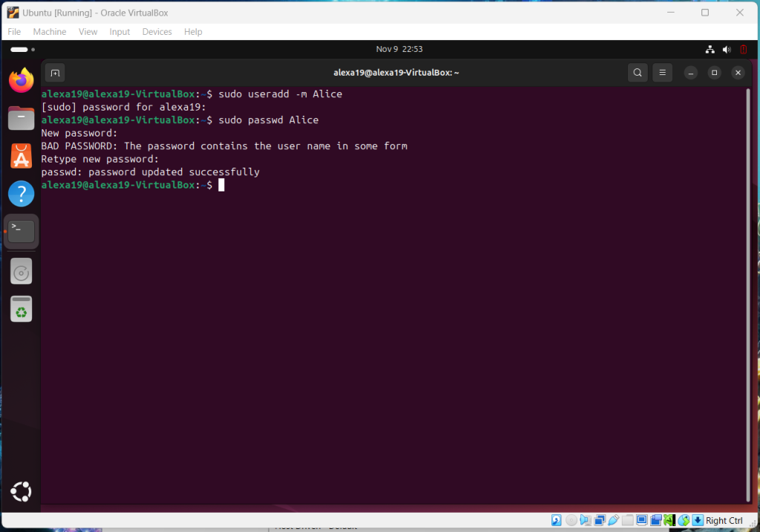
Task: Open the Trash from the dock
Action: [21, 309]
